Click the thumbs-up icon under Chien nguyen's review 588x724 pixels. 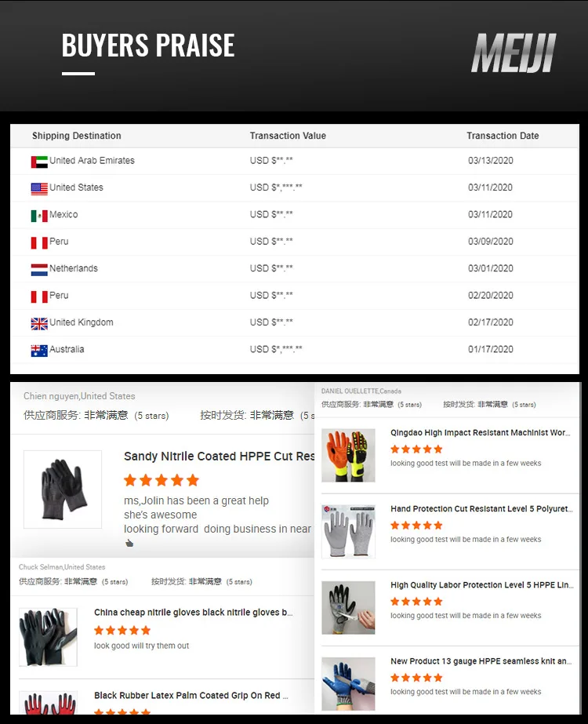(129, 543)
